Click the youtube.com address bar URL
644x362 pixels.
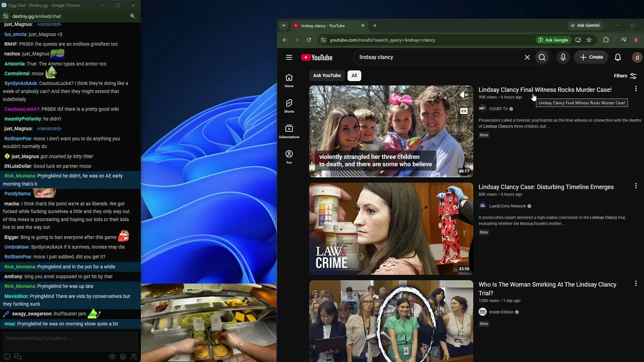tap(382, 40)
